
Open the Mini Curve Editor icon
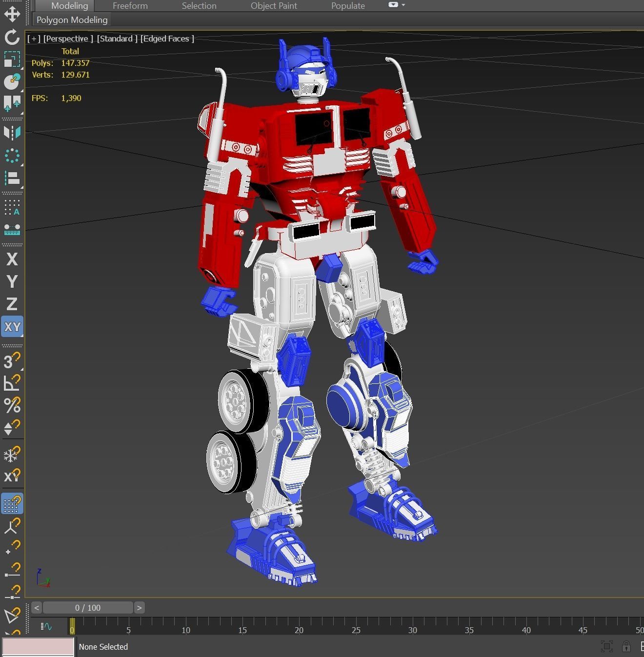coord(46,626)
